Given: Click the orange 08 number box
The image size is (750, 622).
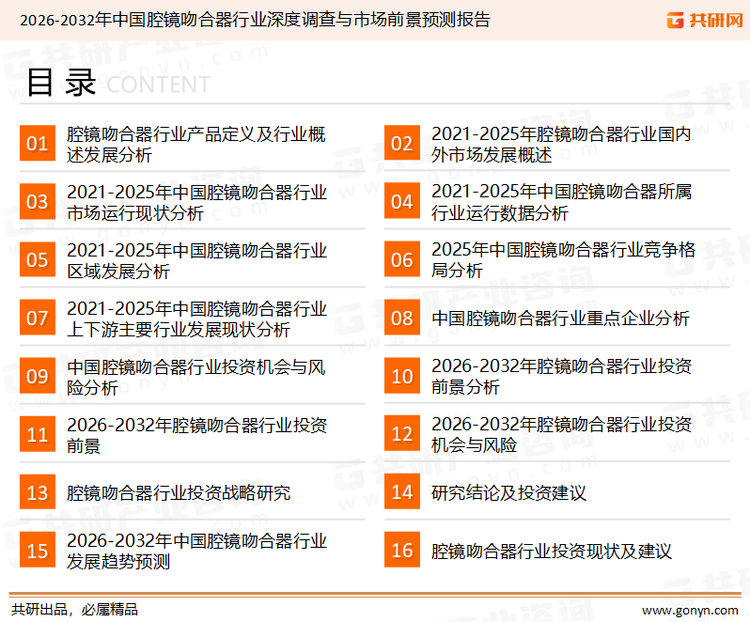Looking at the screenshot, I should (x=402, y=318).
